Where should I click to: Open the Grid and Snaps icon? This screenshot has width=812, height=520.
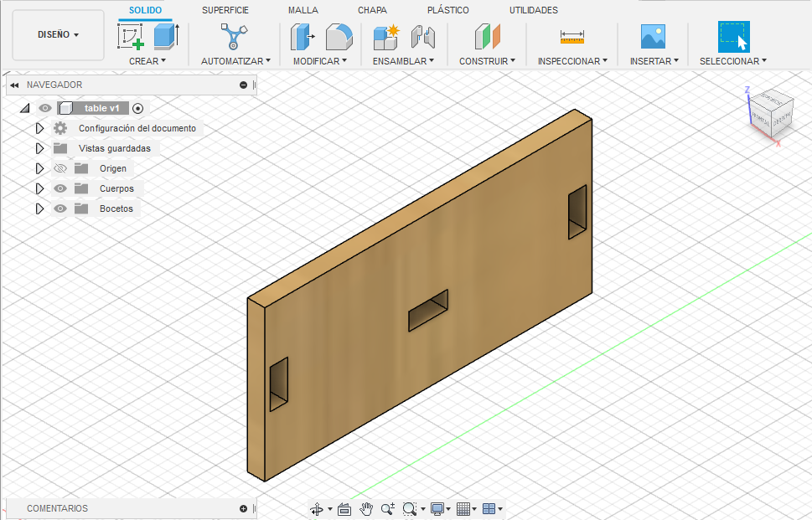point(463,509)
